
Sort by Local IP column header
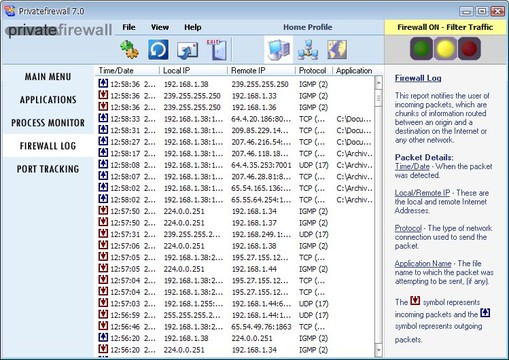tap(193, 71)
